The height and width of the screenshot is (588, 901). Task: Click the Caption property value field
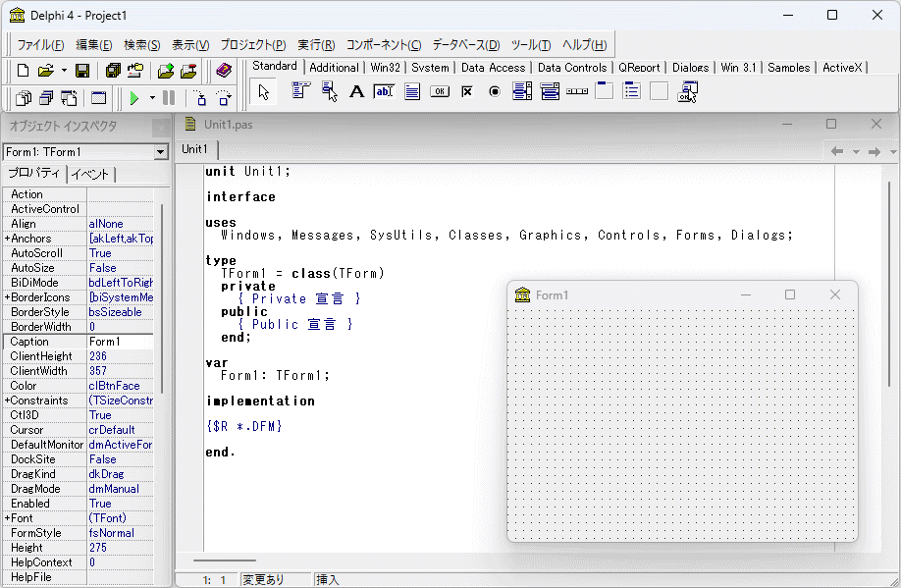click(120, 342)
